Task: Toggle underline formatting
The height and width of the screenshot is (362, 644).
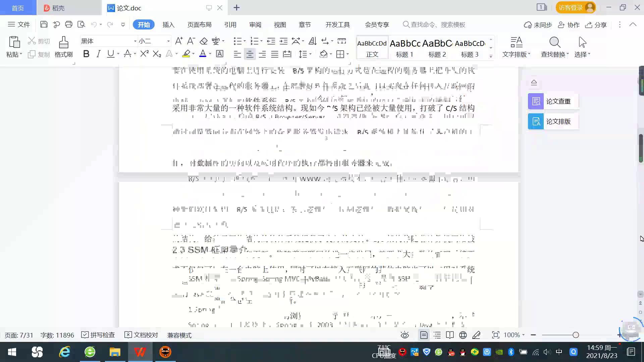Action: point(110,54)
